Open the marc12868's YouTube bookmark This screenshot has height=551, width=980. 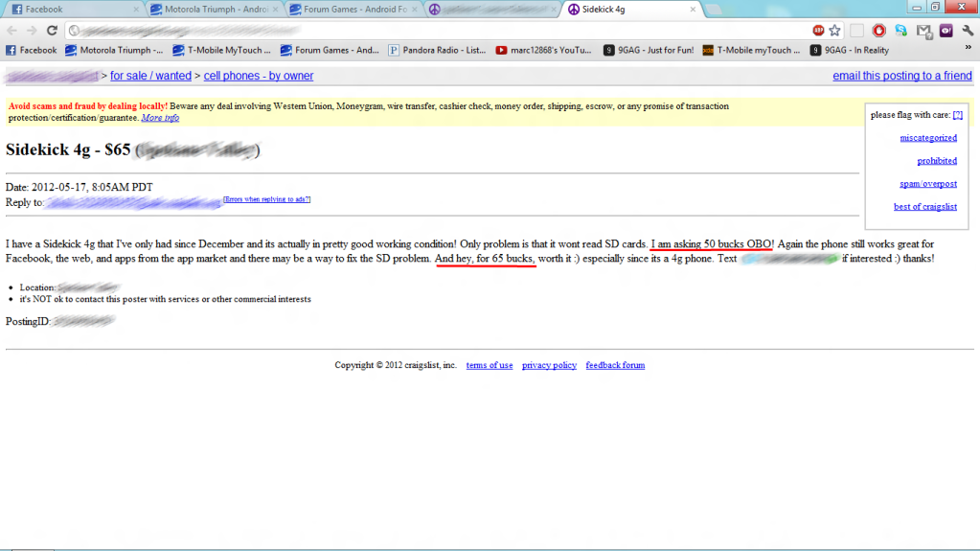tap(543, 51)
